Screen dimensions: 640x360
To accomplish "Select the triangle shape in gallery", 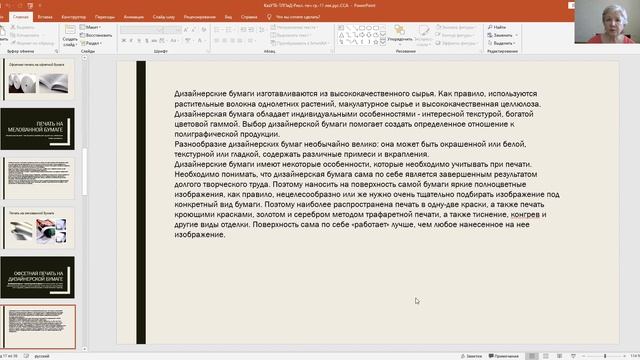I will pyautogui.click(x=341, y=35).
